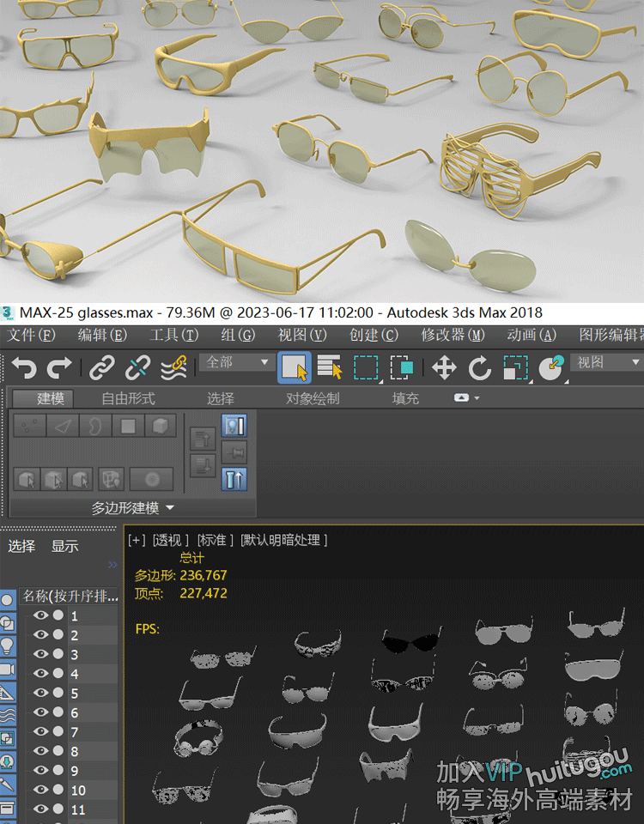Activate the Select and Rotate tool
The height and width of the screenshot is (824, 644).
click(479, 368)
